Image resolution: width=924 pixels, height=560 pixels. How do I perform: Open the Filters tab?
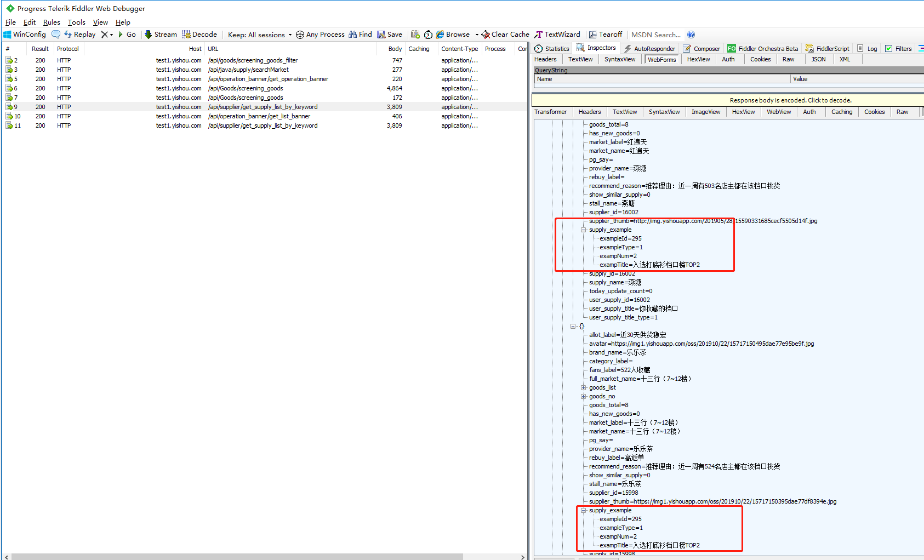(898, 49)
